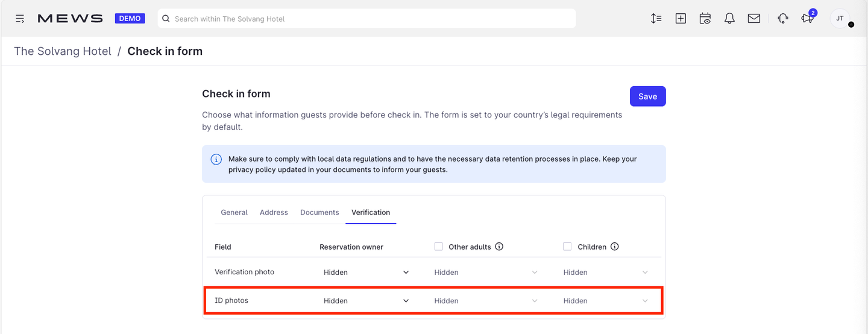Click the plus create new icon

pos(681,19)
